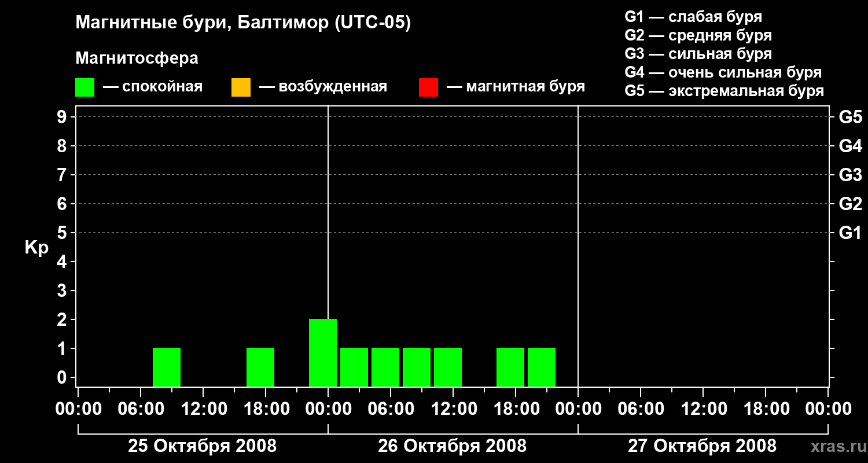Click the '25 Октября 2008' date label
This screenshot has width=868, height=463.
[x=202, y=446]
